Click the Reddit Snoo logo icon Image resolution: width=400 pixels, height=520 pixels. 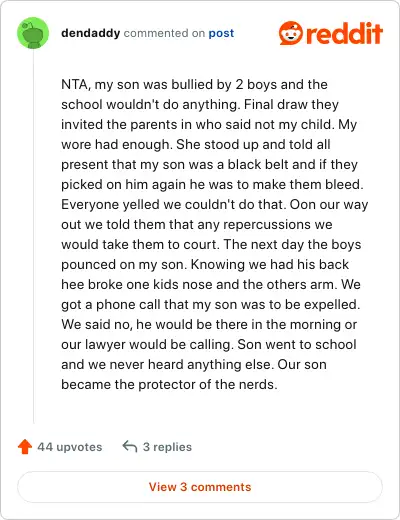click(x=291, y=33)
